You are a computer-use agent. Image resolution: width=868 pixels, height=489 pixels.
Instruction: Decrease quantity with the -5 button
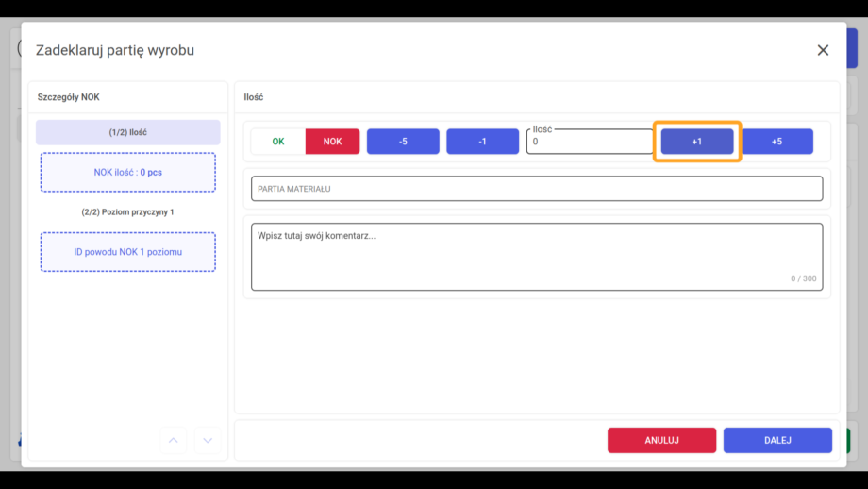403,142
